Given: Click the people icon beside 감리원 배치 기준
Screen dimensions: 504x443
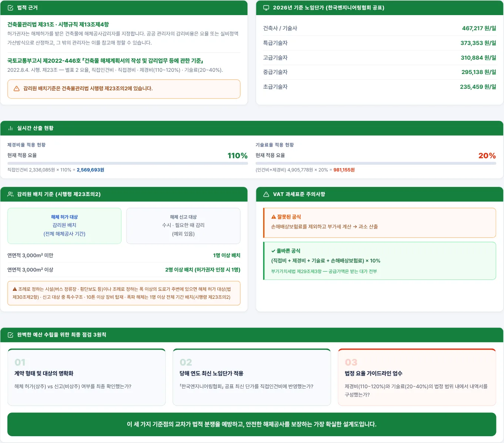Looking at the screenshot, I should (x=11, y=194).
